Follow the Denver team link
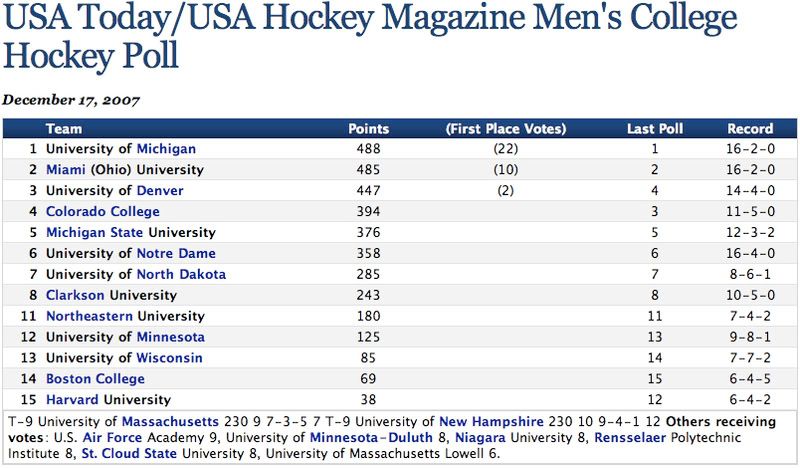The width and height of the screenshot is (800, 468). (169, 191)
